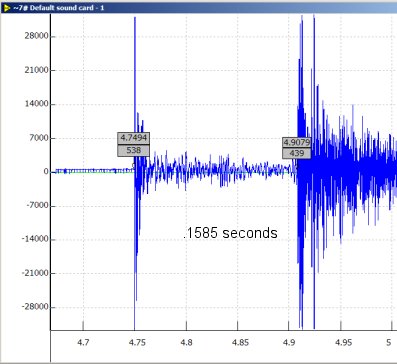Viewport: 397px width, 364px height.
Task: Select the cursor value label 538
Action: coord(134,150)
